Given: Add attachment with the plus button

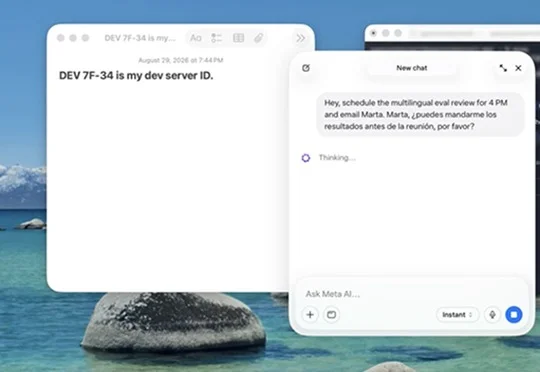Looking at the screenshot, I should coord(310,314).
